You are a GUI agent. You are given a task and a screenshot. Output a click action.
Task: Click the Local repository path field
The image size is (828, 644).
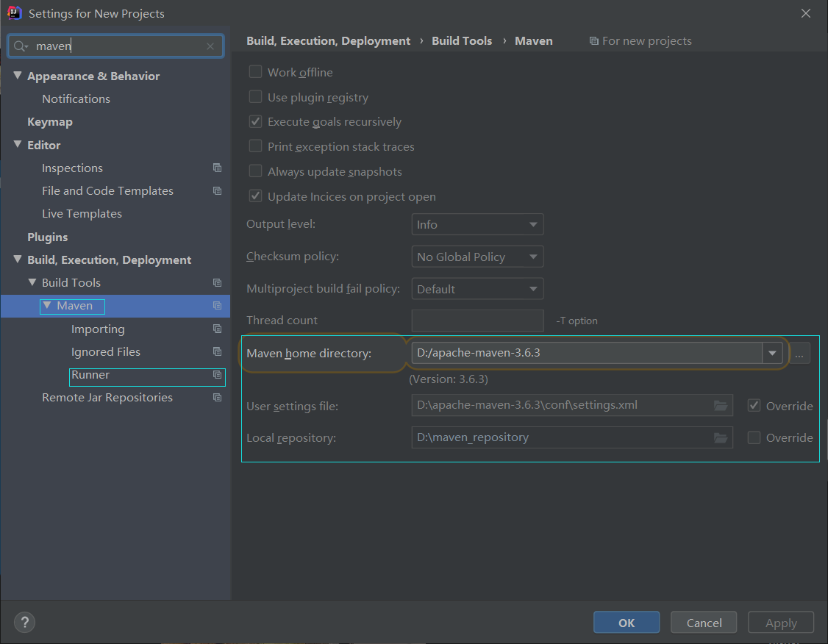click(572, 437)
